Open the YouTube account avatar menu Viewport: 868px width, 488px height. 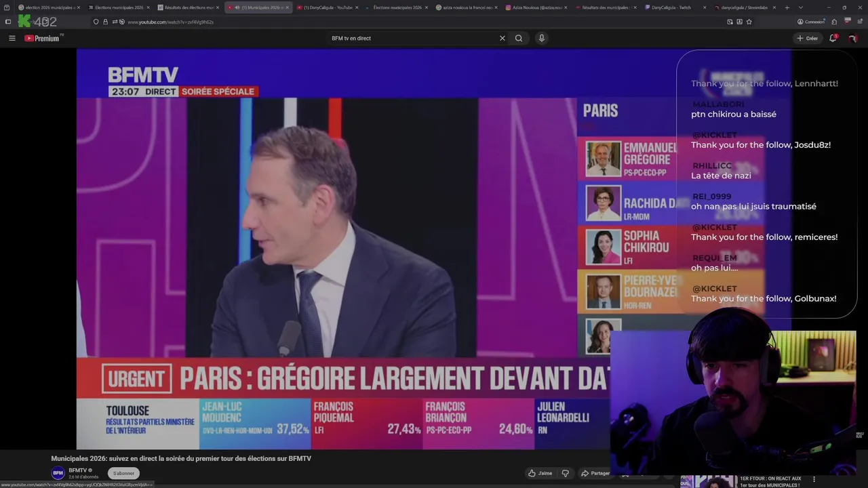[x=853, y=38]
